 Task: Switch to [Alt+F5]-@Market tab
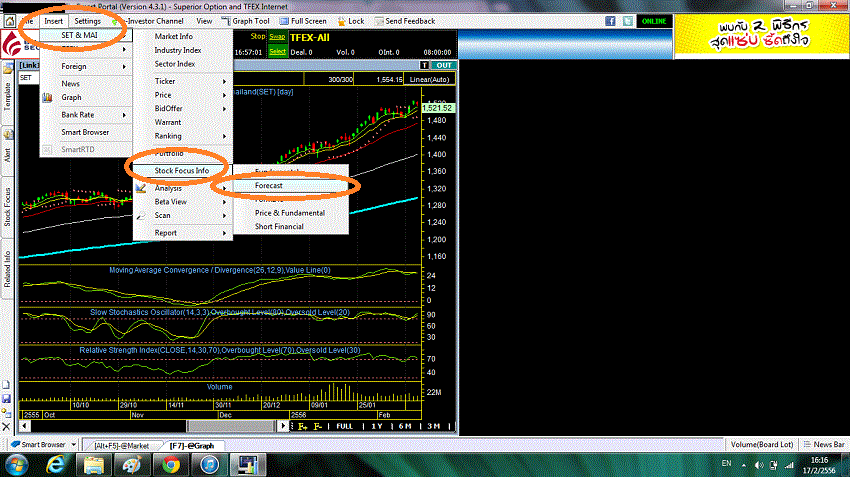pos(121,446)
